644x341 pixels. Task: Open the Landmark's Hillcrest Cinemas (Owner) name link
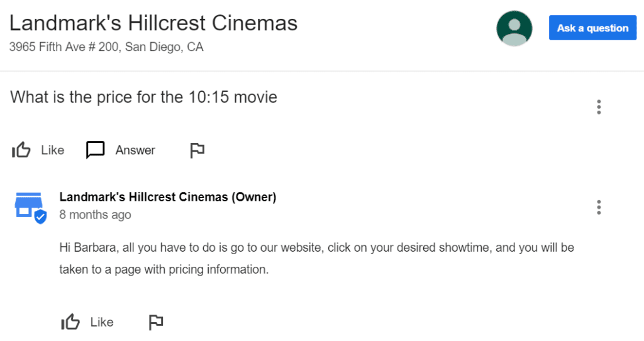coord(167,197)
